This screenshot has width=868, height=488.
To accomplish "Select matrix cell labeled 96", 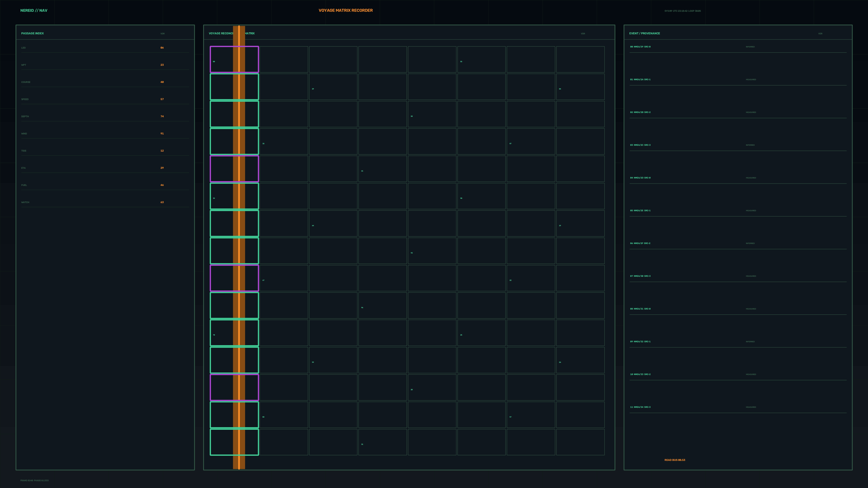I will (382, 305).
